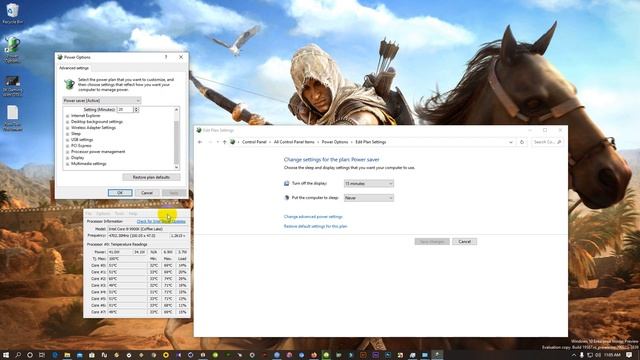The height and width of the screenshot is (360, 640).
Task: Open Tools menu in Core Temp
Action: pos(120,213)
